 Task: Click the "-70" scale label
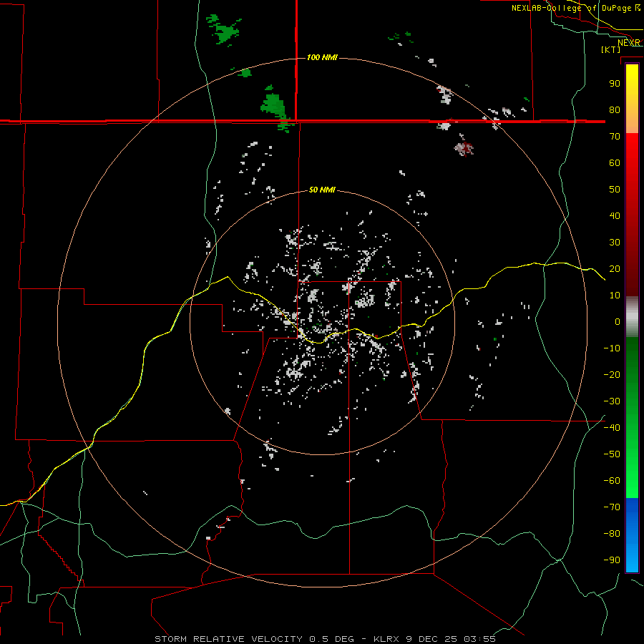pos(612,507)
